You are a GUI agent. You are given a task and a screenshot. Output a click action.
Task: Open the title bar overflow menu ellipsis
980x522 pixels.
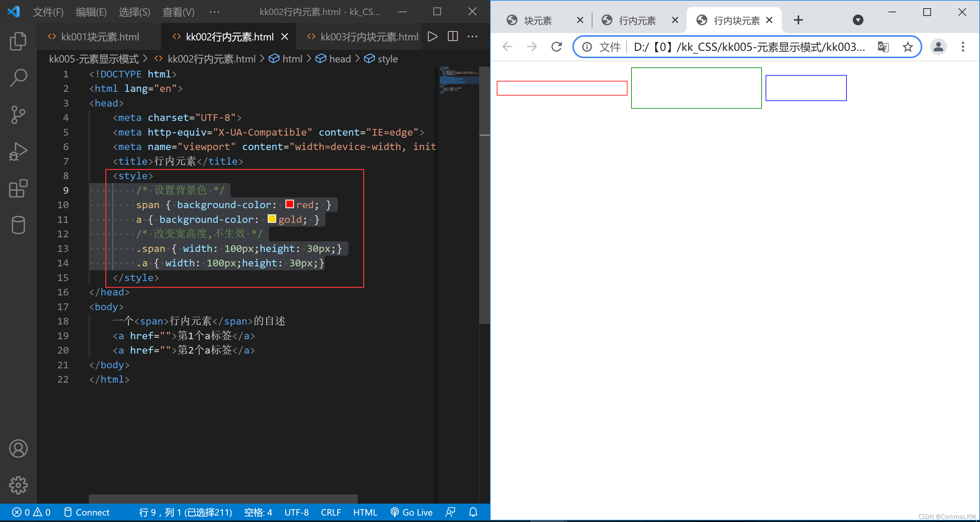[215, 12]
